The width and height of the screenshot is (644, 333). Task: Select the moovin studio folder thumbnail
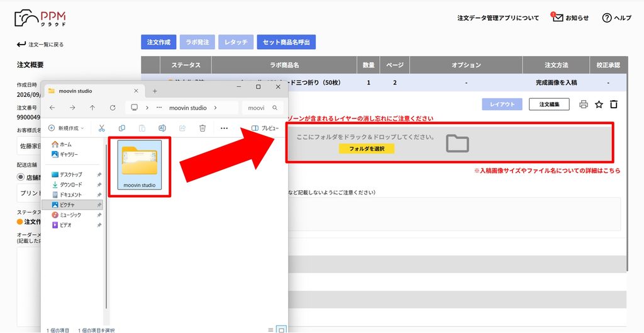(x=139, y=165)
